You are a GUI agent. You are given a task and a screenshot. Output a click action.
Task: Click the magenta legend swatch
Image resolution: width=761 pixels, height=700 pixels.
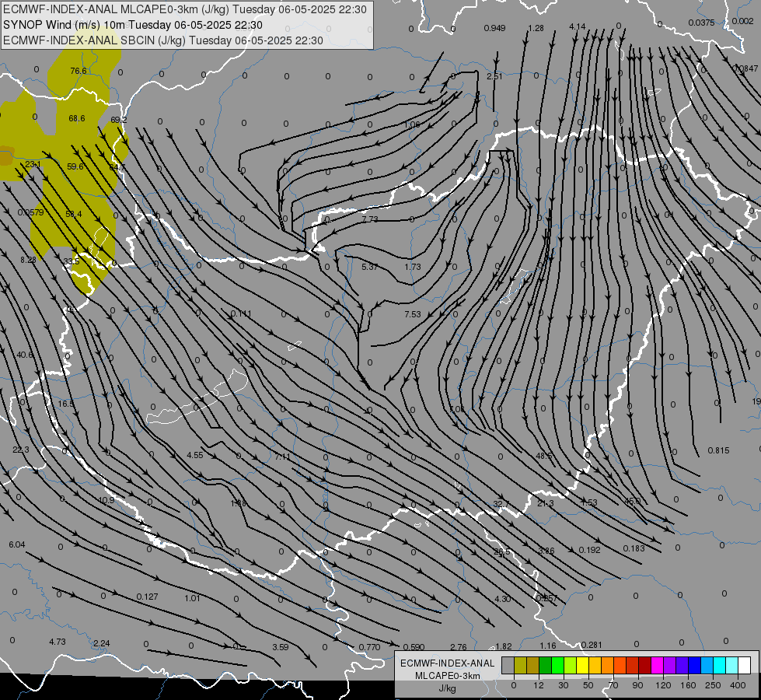pos(657,666)
